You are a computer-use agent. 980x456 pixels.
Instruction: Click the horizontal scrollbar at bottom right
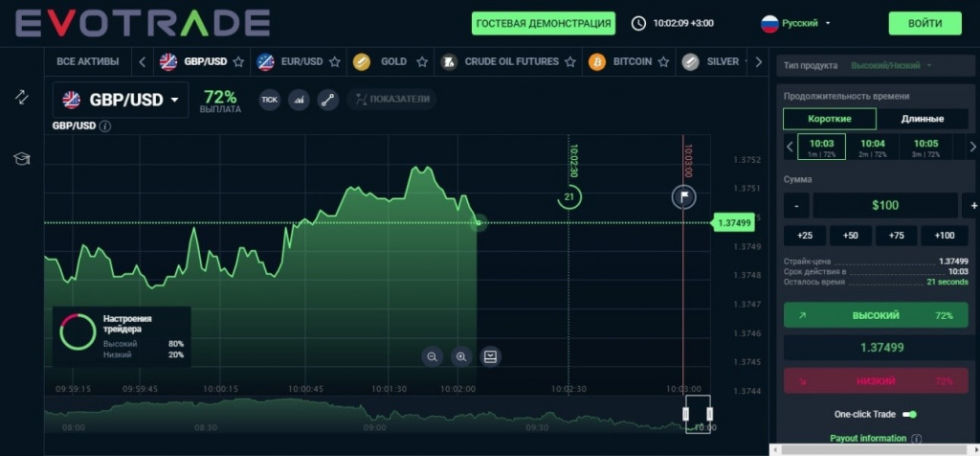[x=875, y=449]
